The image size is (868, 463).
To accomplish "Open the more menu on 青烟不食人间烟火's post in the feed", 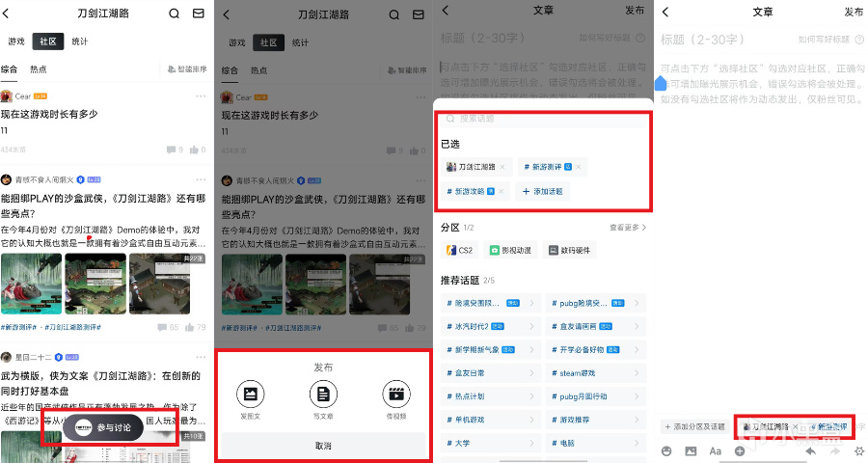I will pyautogui.click(x=201, y=179).
